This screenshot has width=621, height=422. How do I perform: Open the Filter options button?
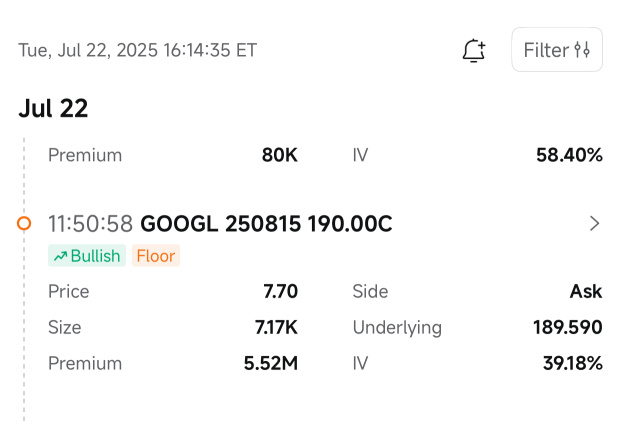click(557, 49)
